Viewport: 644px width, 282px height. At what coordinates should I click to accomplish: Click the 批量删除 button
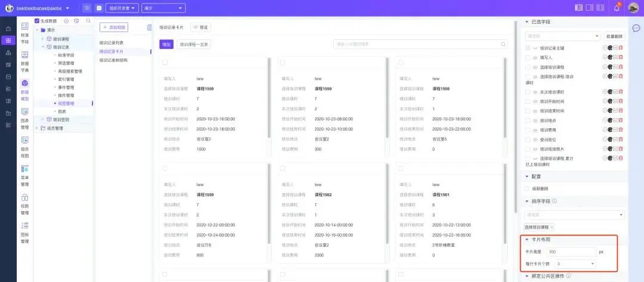(614, 36)
